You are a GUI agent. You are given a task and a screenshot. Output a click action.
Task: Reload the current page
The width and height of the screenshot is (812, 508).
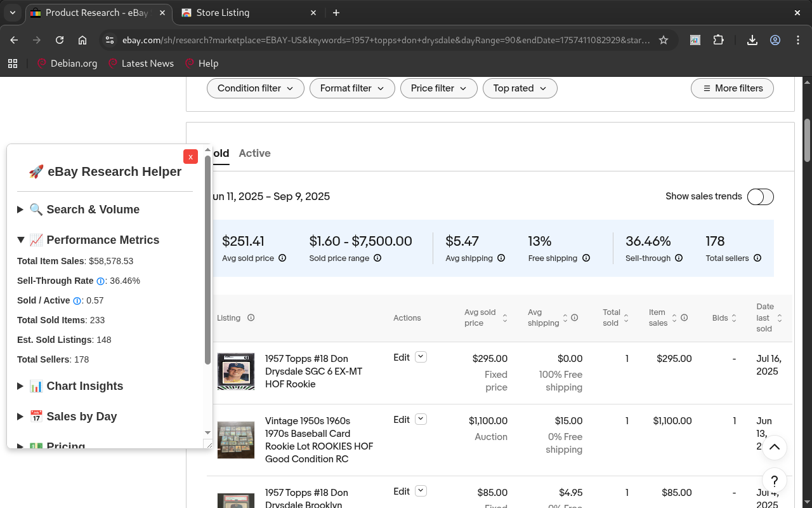pyautogui.click(x=60, y=40)
